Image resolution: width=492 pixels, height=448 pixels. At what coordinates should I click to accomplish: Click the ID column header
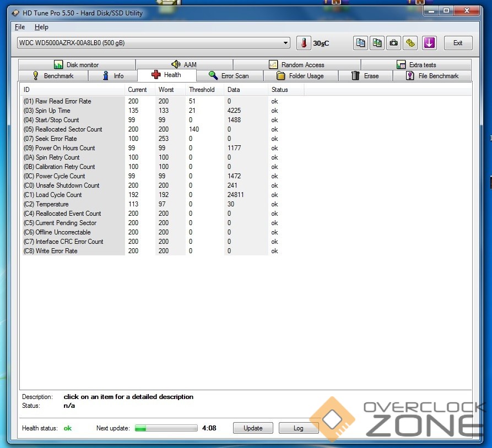pyautogui.click(x=72, y=90)
